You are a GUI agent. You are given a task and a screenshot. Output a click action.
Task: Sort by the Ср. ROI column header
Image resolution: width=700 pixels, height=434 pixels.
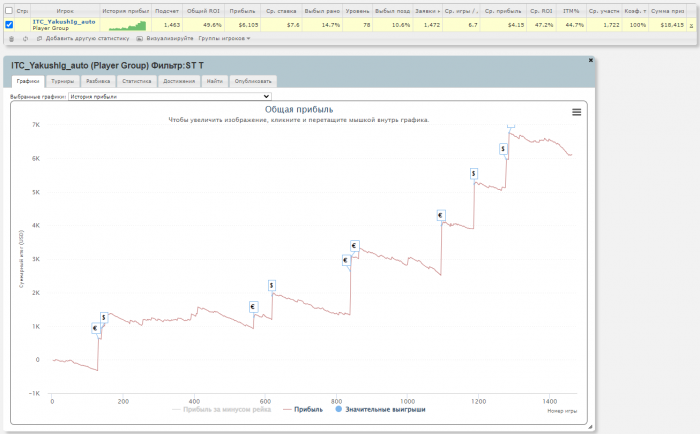coord(541,11)
